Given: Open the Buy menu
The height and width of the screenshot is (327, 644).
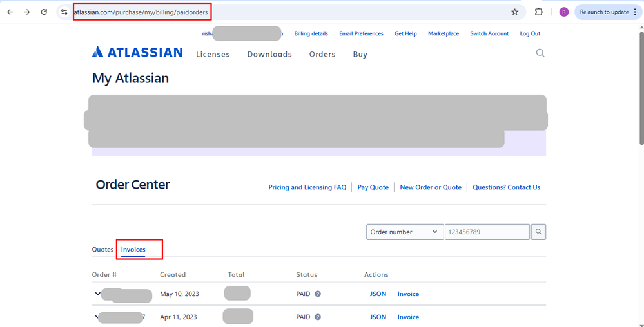Looking at the screenshot, I should tap(360, 54).
